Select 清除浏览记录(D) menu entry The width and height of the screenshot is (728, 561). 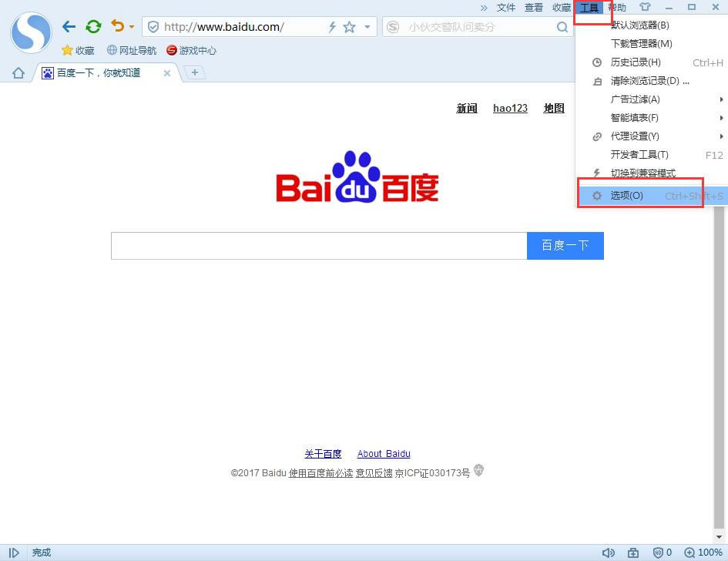[652, 81]
